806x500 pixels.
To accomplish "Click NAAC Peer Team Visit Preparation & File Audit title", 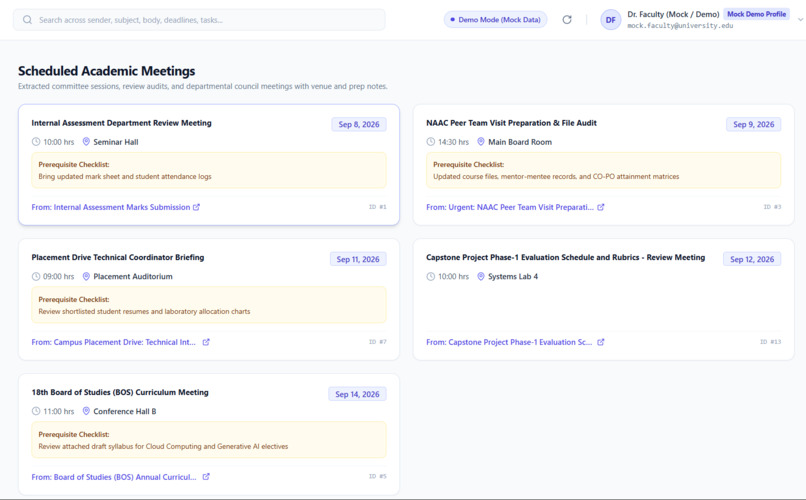I will point(511,123).
